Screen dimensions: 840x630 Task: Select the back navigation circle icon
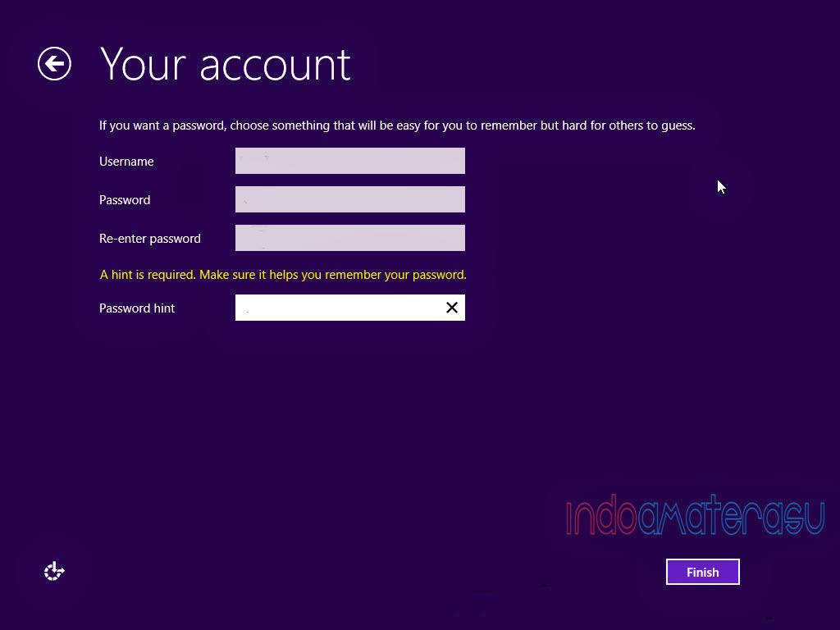point(54,63)
